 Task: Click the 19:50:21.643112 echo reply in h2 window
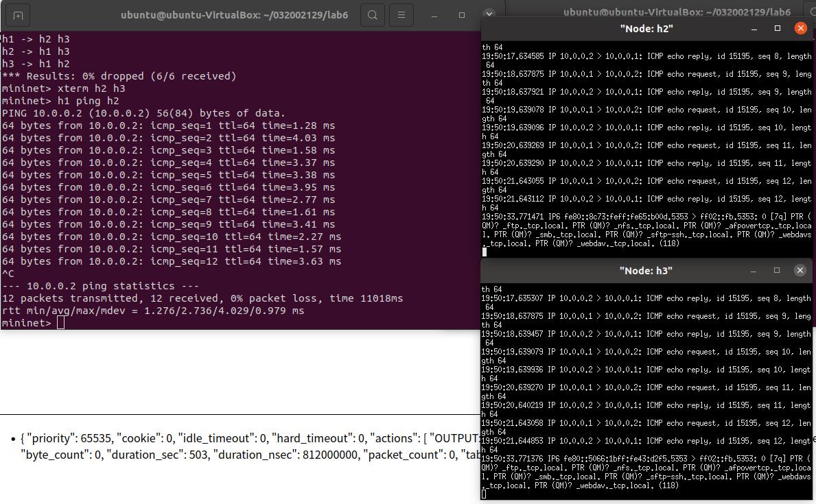pyautogui.click(x=646, y=203)
